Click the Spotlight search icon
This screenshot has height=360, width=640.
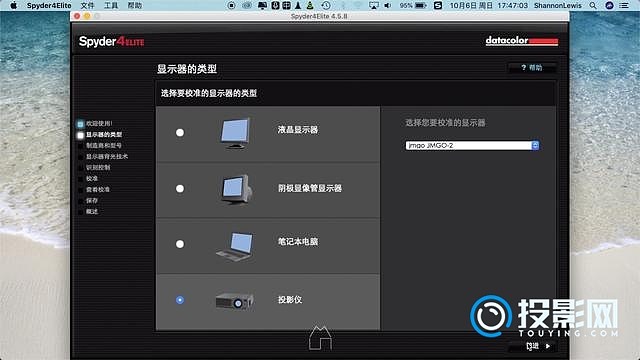tap(593, 5)
